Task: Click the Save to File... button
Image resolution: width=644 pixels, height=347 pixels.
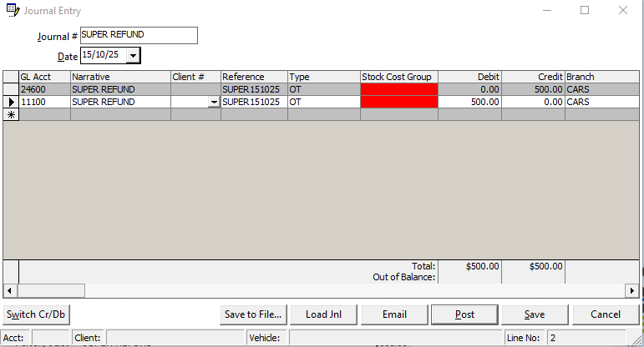Action: point(253,314)
